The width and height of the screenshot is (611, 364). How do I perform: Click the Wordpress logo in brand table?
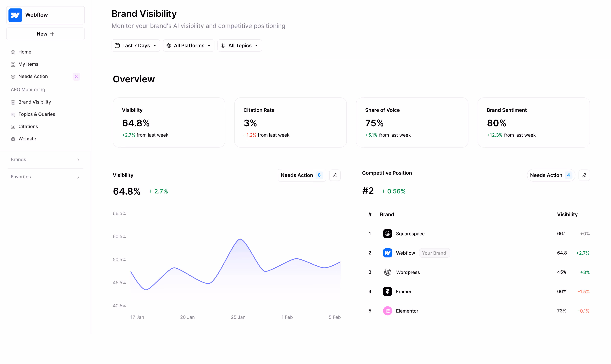(388, 272)
